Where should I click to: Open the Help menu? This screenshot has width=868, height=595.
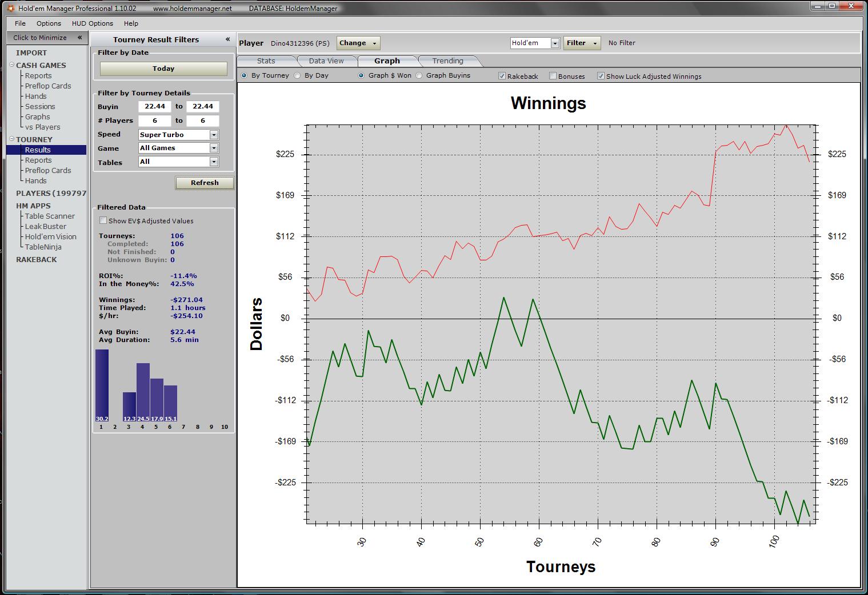(131, 23)
